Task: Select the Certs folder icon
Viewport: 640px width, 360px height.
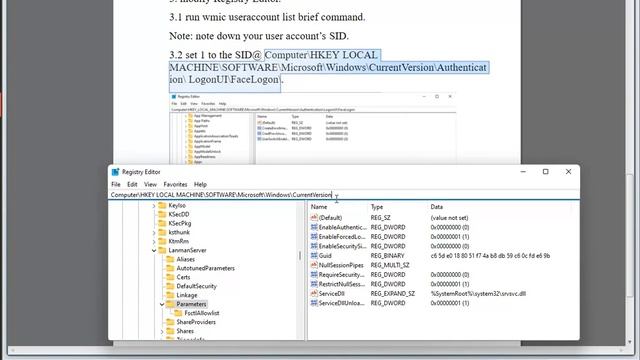Action: [170, 277]
